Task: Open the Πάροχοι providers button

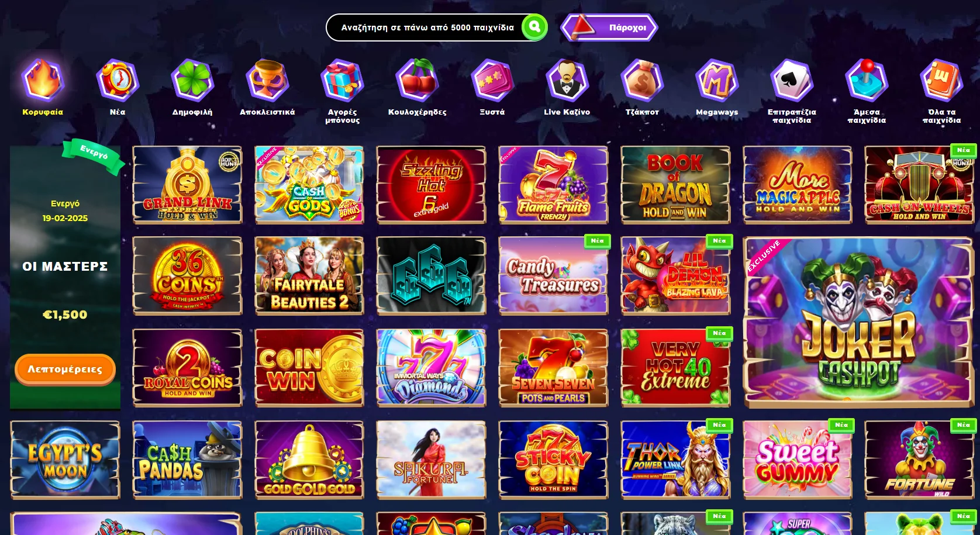Action: point(609,27)
